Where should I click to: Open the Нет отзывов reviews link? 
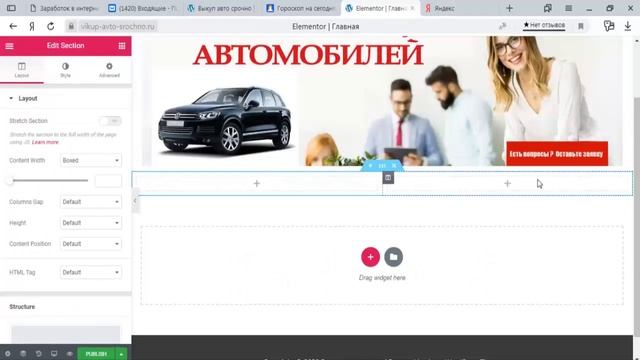pyautogui.click(x=544, y=25)
